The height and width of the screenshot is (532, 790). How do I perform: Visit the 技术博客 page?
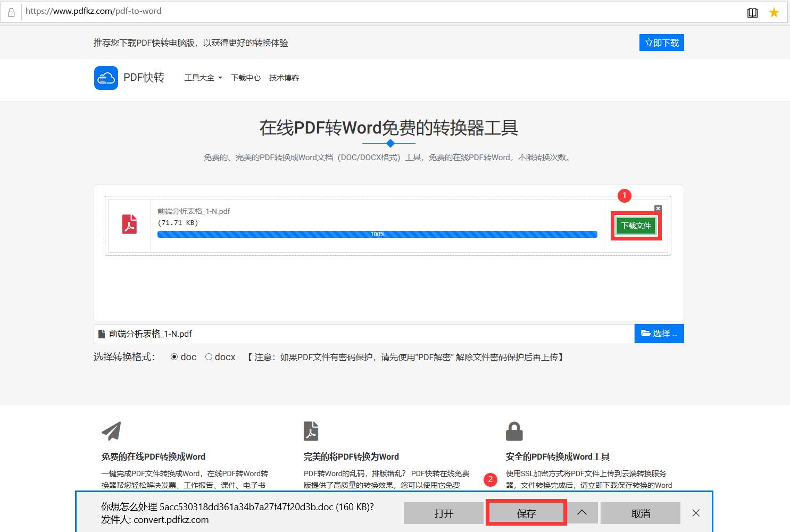284,78
